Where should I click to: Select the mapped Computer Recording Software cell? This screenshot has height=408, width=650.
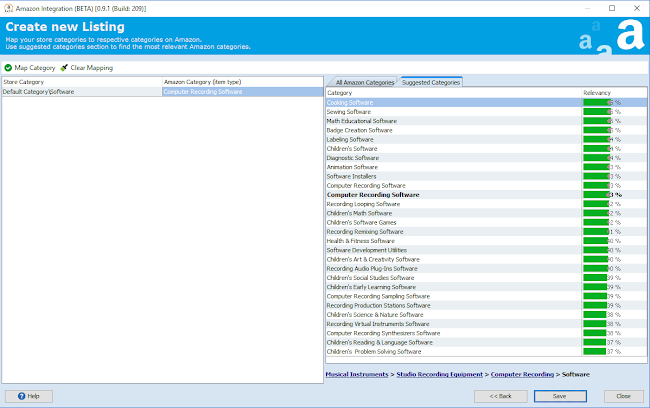click(x=243, y=92)
